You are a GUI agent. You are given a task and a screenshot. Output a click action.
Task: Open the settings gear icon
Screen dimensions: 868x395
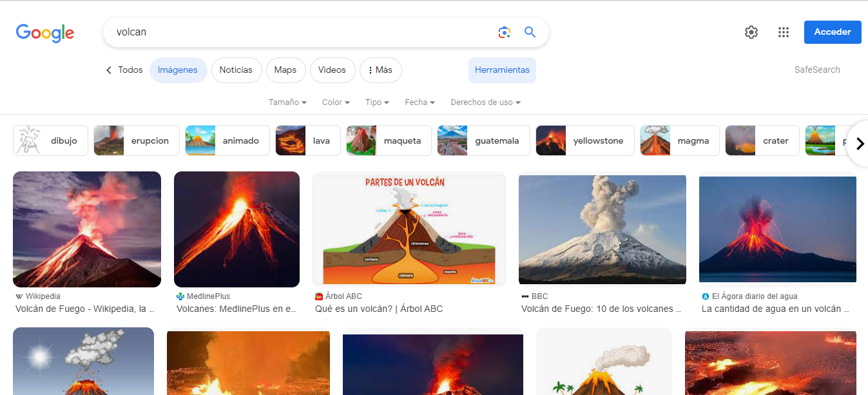coord(751,32)
